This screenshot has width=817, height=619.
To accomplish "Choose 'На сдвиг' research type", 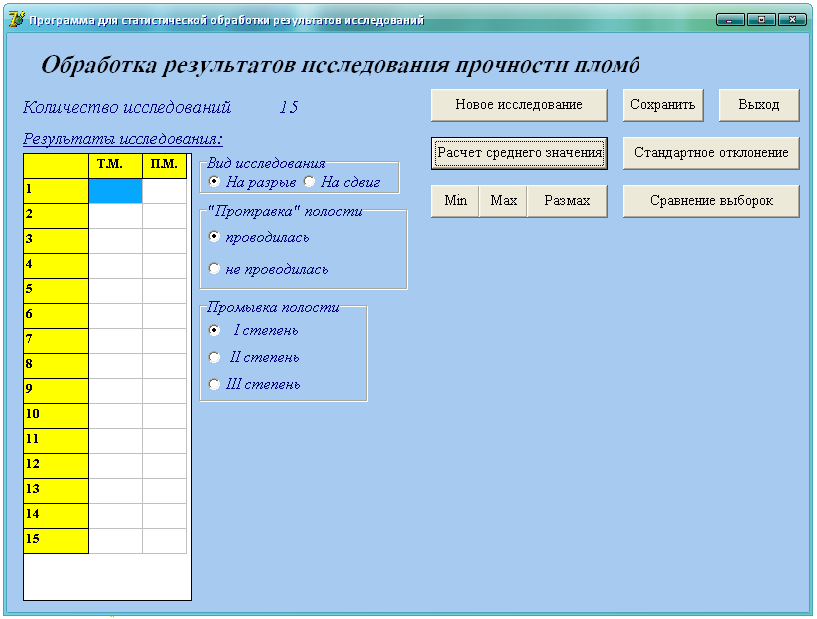I will [309, 181].
